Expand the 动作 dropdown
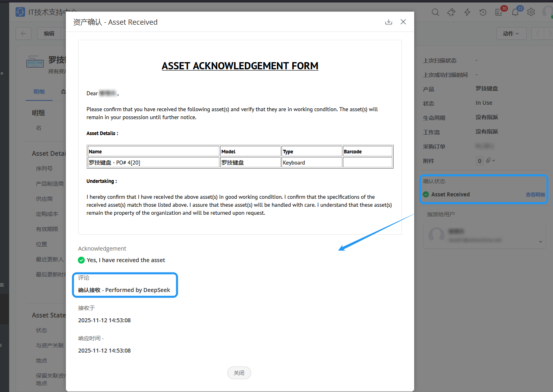This screenshot has width=553, height=392. [511, 33]
